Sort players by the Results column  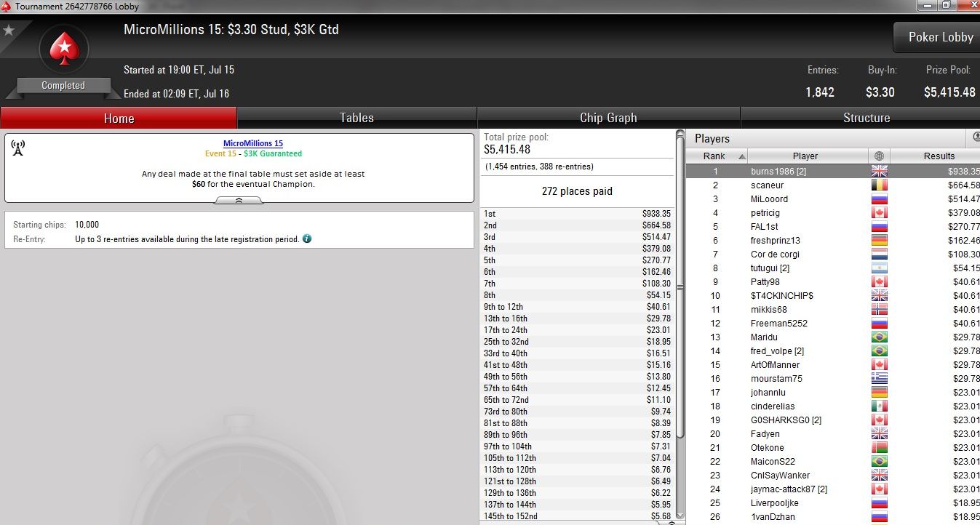tap(936, 156)
